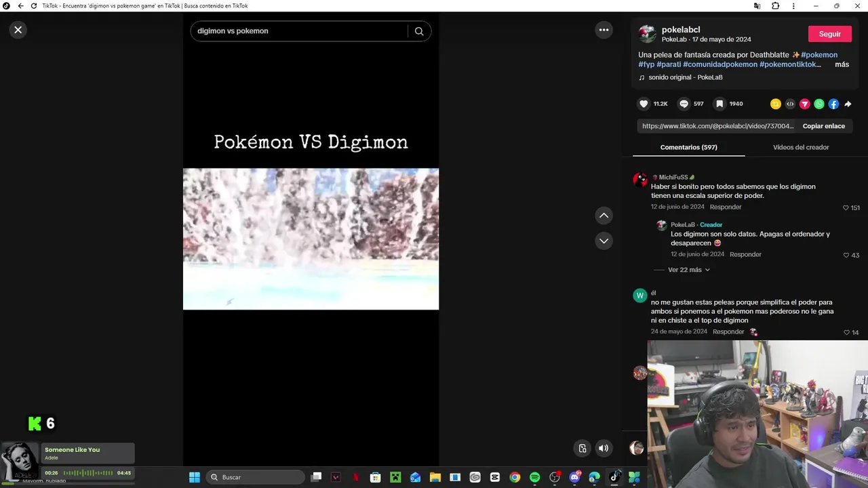Click Copiar enlace button
Viewport: 868px width, 488px height.
click(823, 126)
